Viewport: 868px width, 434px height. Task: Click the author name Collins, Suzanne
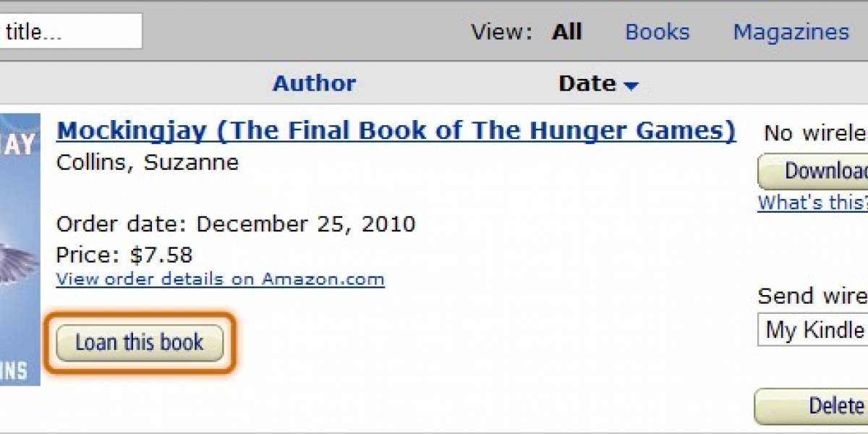pyautogui.click(x=148, y=162)
